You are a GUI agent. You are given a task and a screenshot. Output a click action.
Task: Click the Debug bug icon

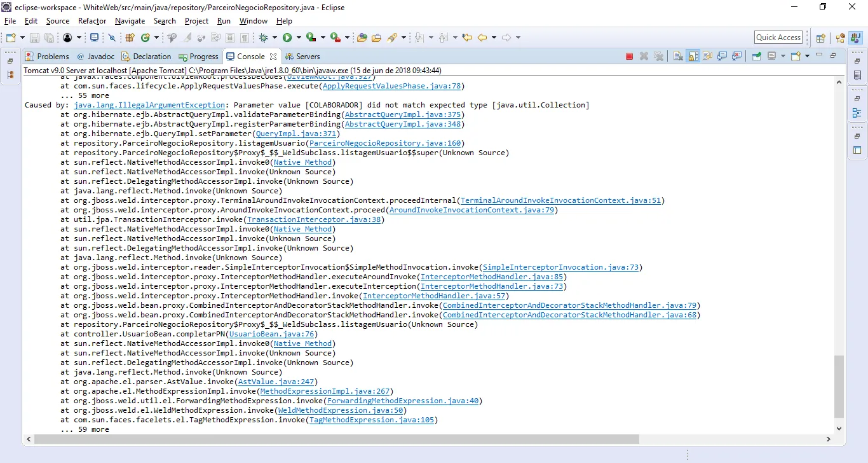click(264, 38)
